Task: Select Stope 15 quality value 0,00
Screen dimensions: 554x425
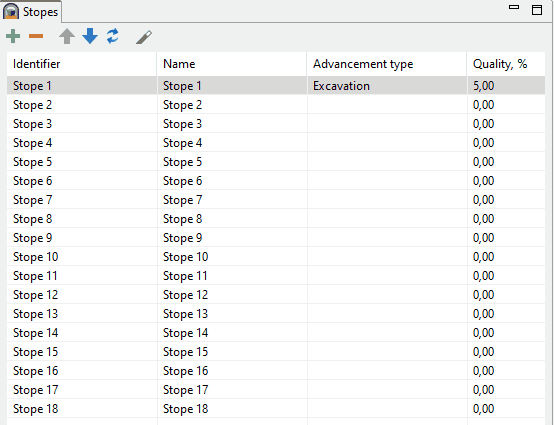Action: pyautogui.click(x=506, y=352)
